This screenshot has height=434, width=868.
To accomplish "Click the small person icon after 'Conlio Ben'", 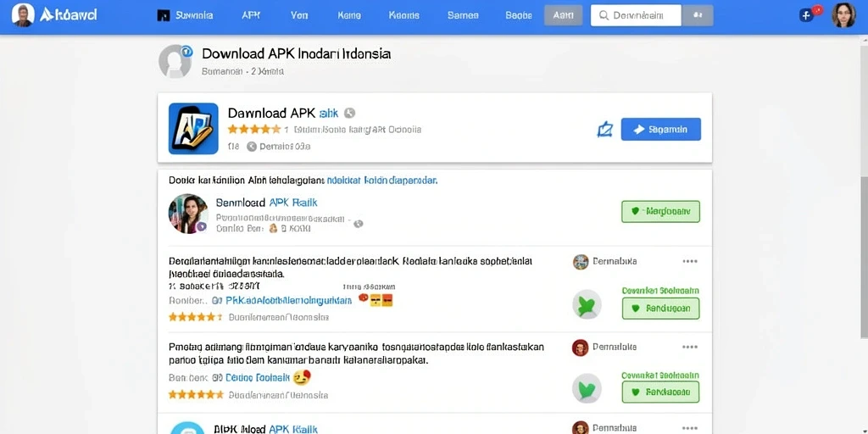I will (x=272, y=228).
